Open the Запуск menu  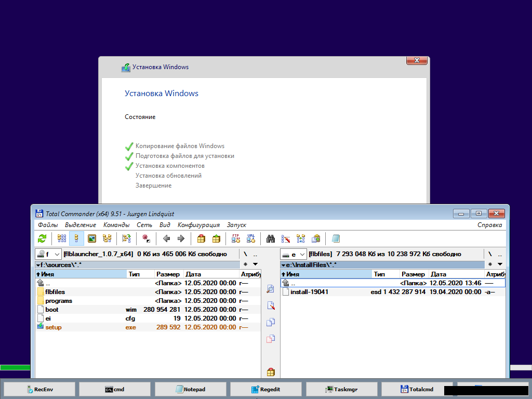tap(236, 225)
